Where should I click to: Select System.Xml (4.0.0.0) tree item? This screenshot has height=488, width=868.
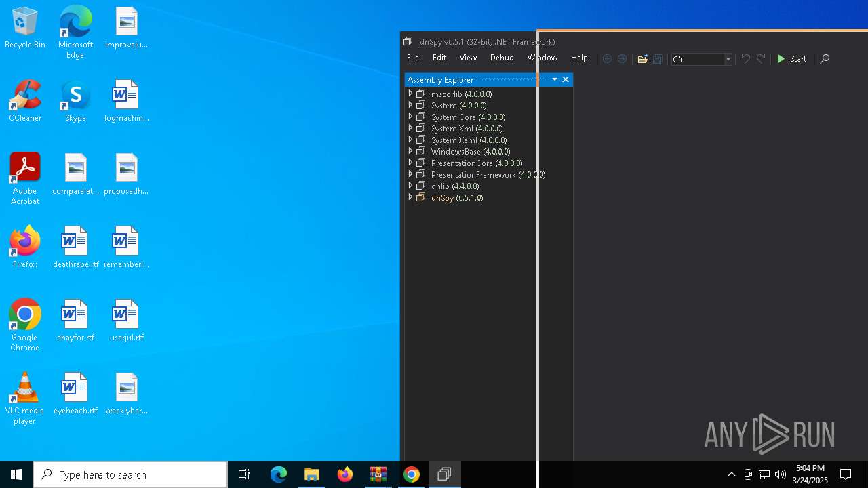[x=467, y=129]
